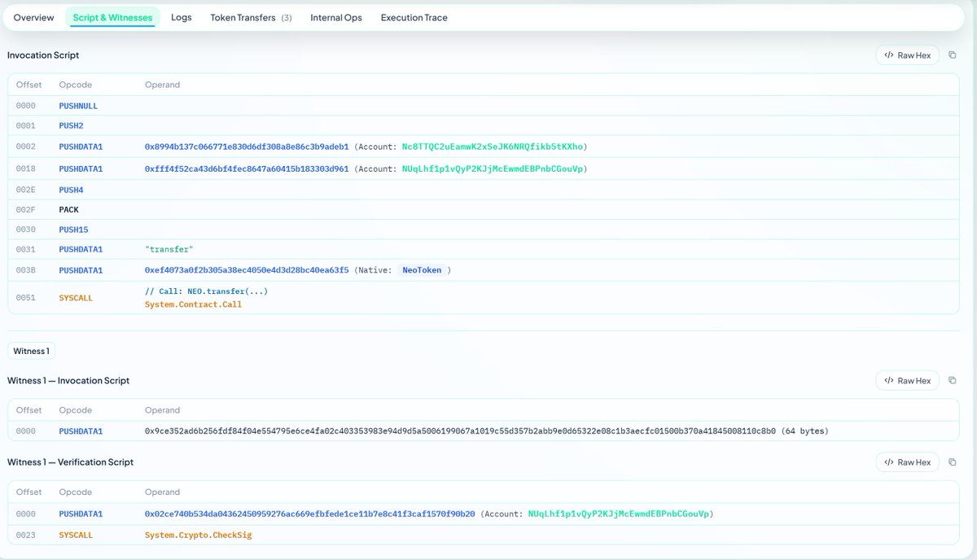The image size is (977, 560).
Task: Open the Execution Trace tab
Action: click(414, 17)
